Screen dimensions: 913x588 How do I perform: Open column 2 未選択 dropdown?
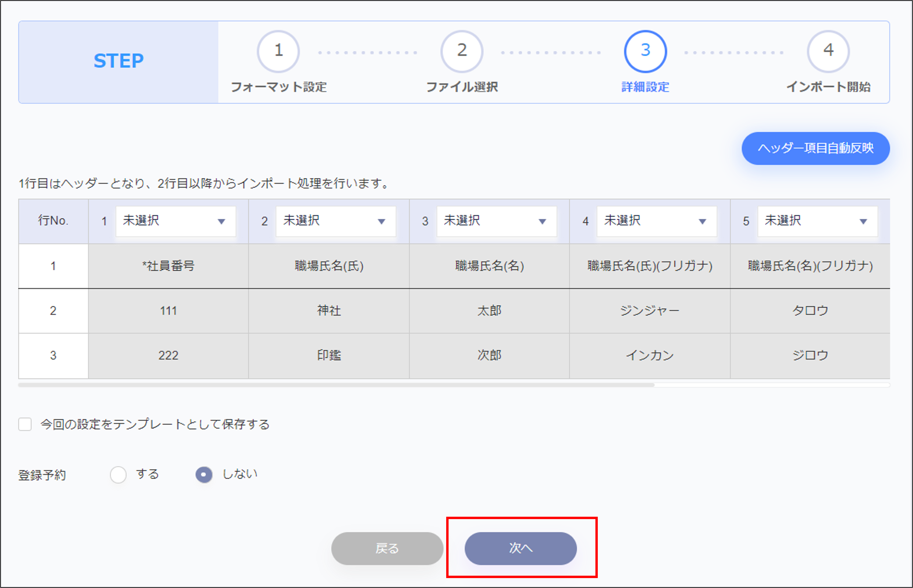point(336,221)
